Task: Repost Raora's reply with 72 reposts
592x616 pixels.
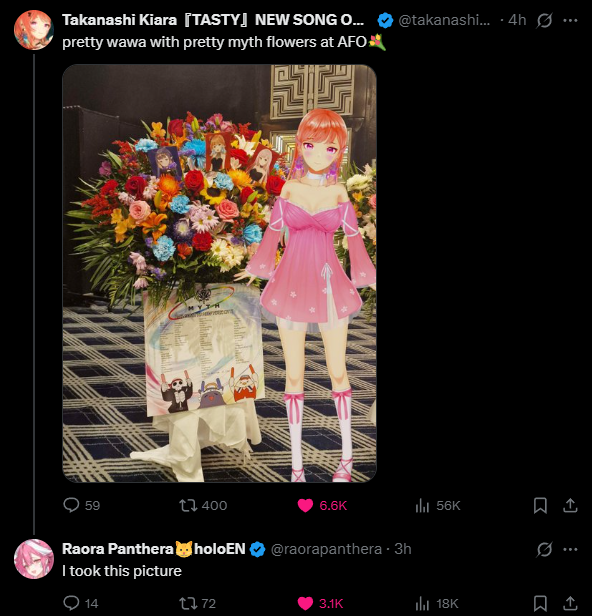Action: point(198,603)
